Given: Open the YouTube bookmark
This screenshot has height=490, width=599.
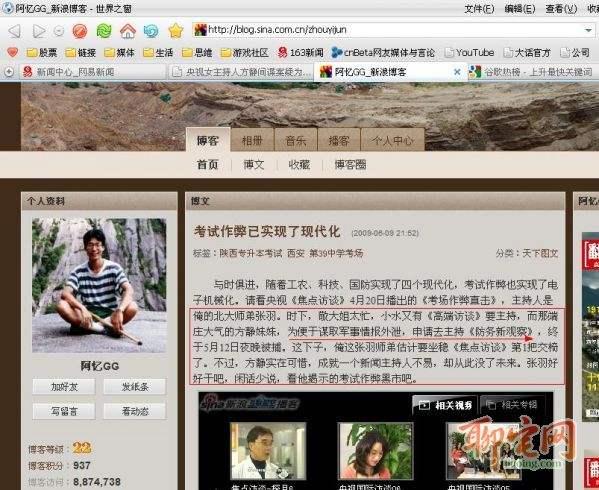Looking at the screenshot, I should click(x=469, y=52).
